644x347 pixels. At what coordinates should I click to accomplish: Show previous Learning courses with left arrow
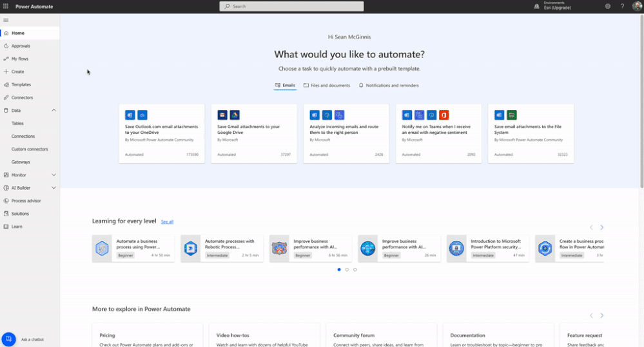591,227
